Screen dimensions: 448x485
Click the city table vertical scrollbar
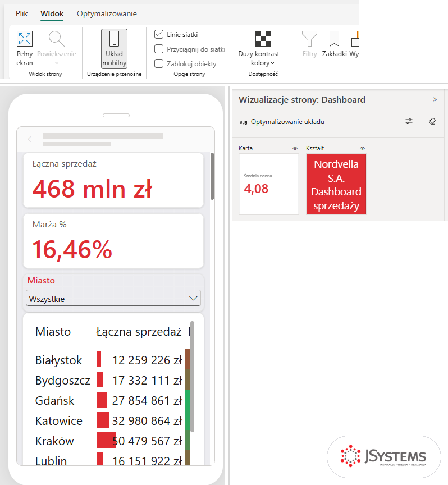pyautogui.click(x=192, y=377)
